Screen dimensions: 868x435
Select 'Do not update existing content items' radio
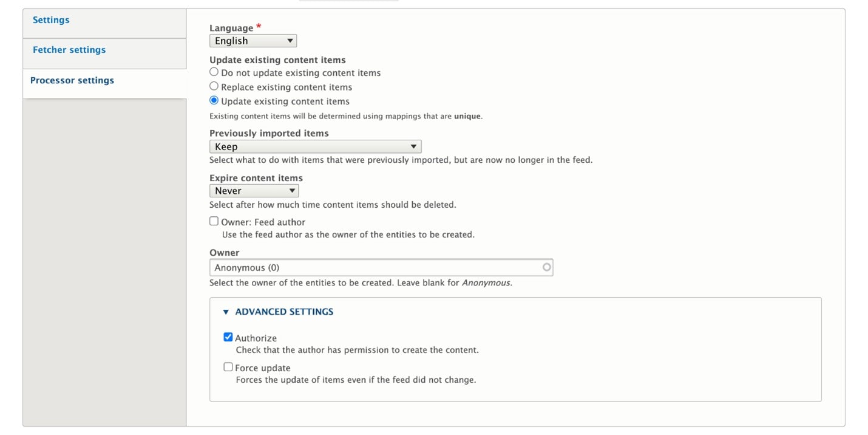pos(214,72)
